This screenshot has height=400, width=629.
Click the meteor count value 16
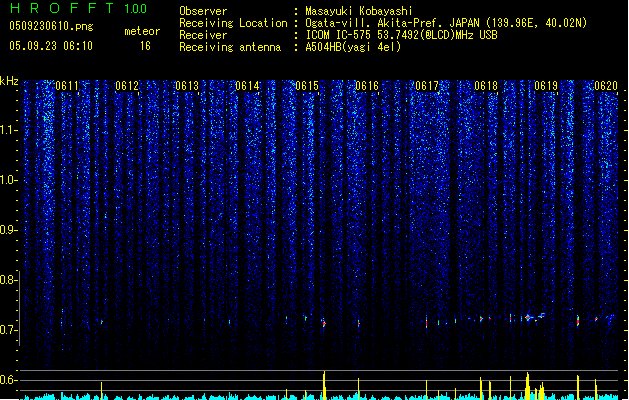click(145, 46)
